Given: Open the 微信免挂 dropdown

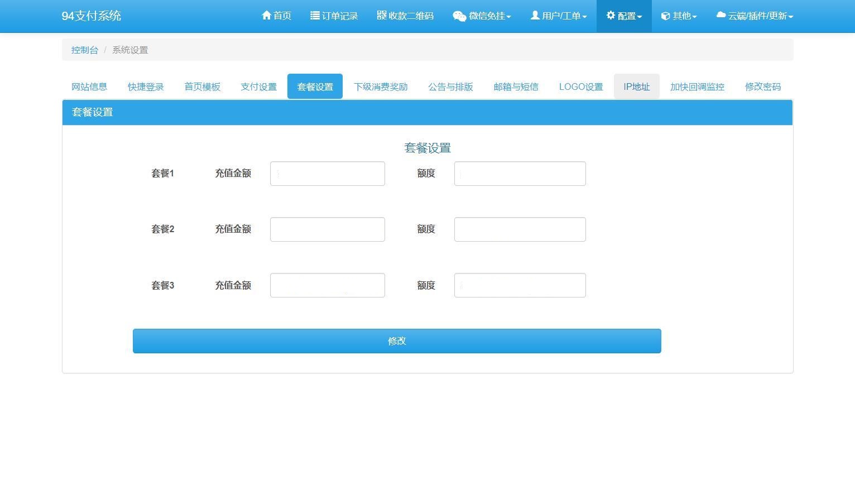Looking at the screenshot, I should point(482,16).
